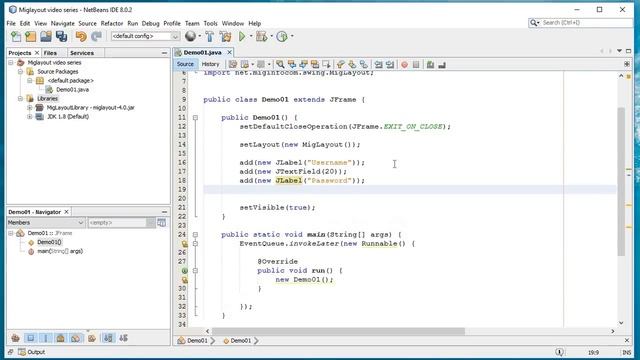Click the Save All toolbar icon

click(x=62, y=36)
